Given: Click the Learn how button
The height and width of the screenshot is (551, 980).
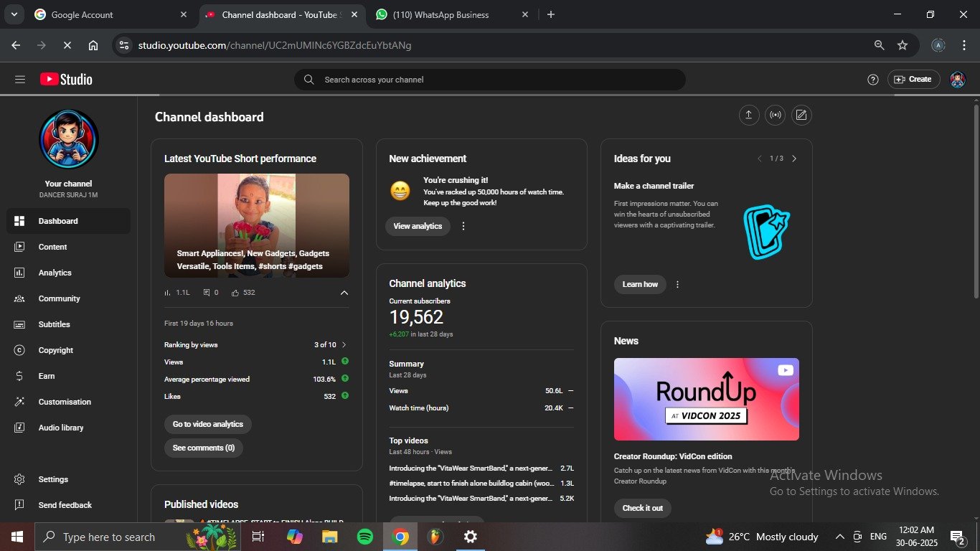Looking at the screenshot, I should pyautogui.click(x=640, y=284).
